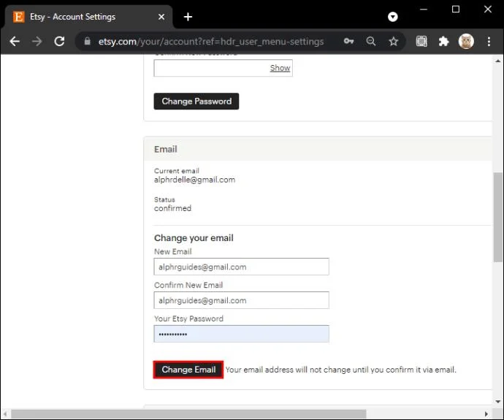504x420 pixels.
Task: Click the Etsy favicon on the tab
Action: pyautogui.click(x=19, y=17)
